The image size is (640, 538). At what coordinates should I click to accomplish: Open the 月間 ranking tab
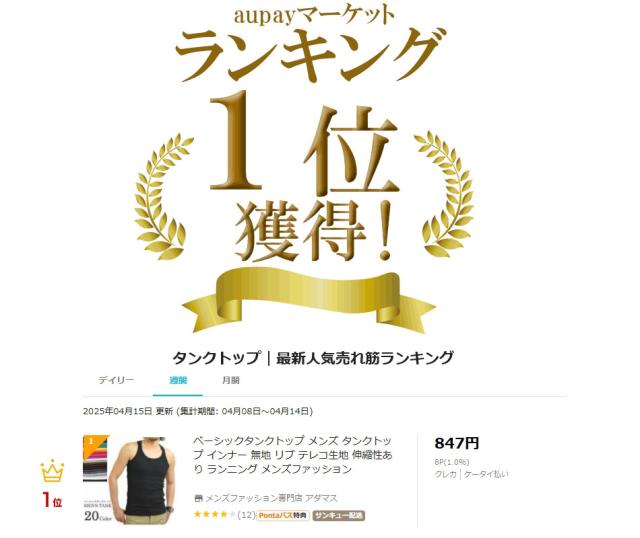coord(231,380)
